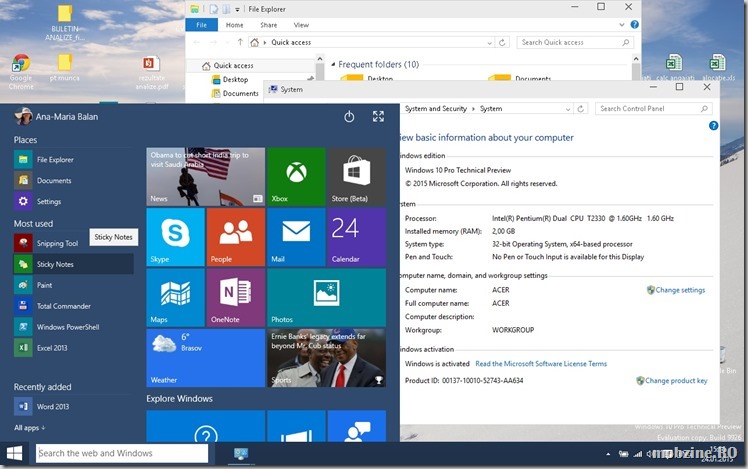This screenshot has height=469, width=748.
Task: Open the Mail tile
Action: [296, 237]
